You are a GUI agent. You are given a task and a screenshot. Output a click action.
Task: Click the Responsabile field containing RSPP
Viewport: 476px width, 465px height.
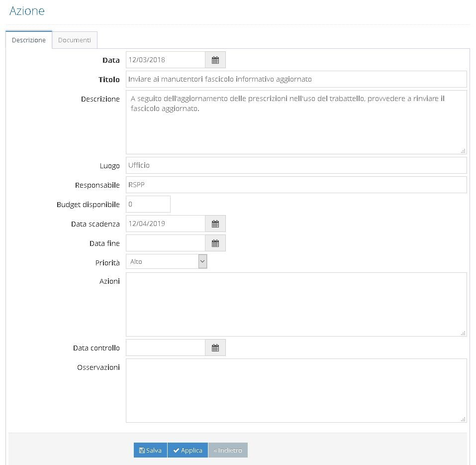click(x=296, y=185)
